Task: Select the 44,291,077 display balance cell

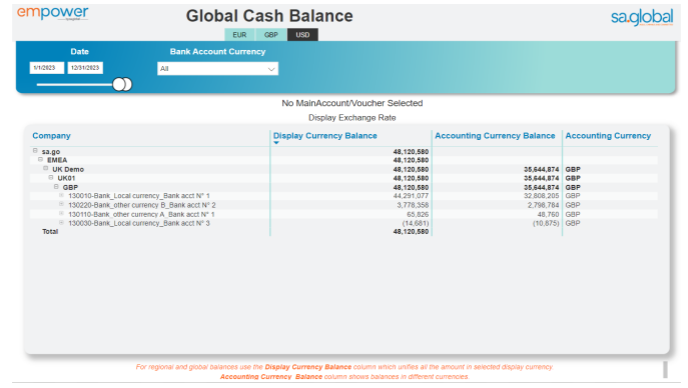Action: 411,196
